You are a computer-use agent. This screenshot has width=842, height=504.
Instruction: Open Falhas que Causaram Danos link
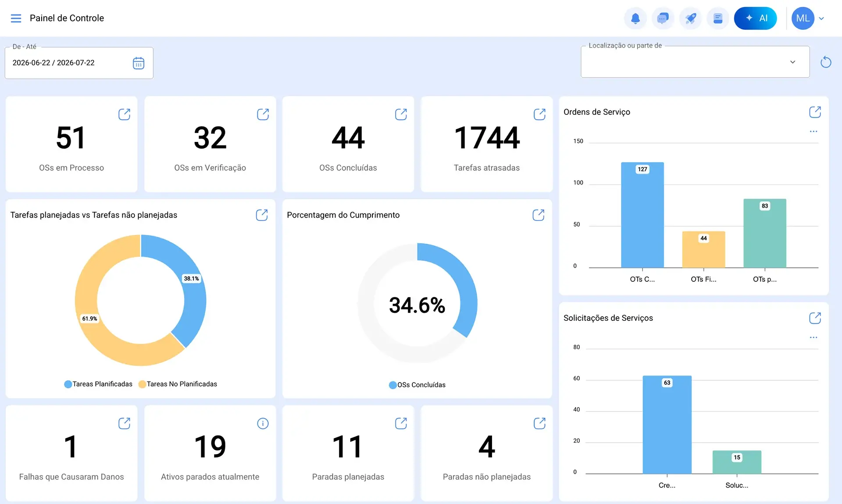(x=124, y=423)
